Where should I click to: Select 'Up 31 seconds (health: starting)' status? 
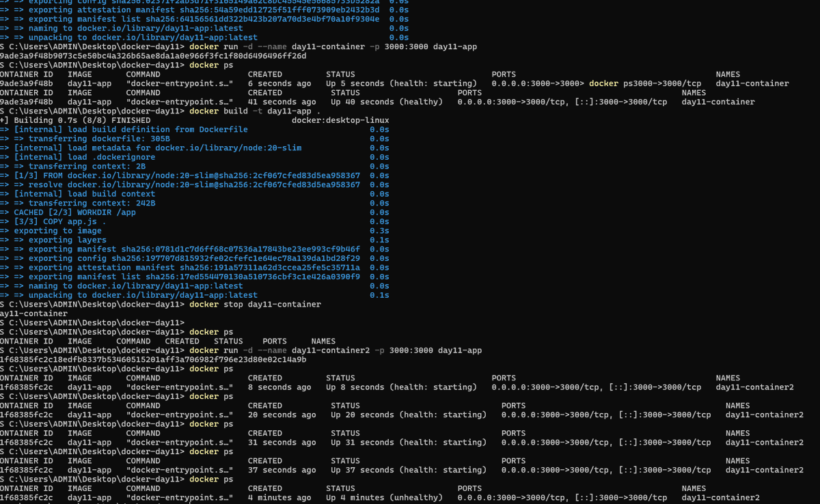point(409,443)
